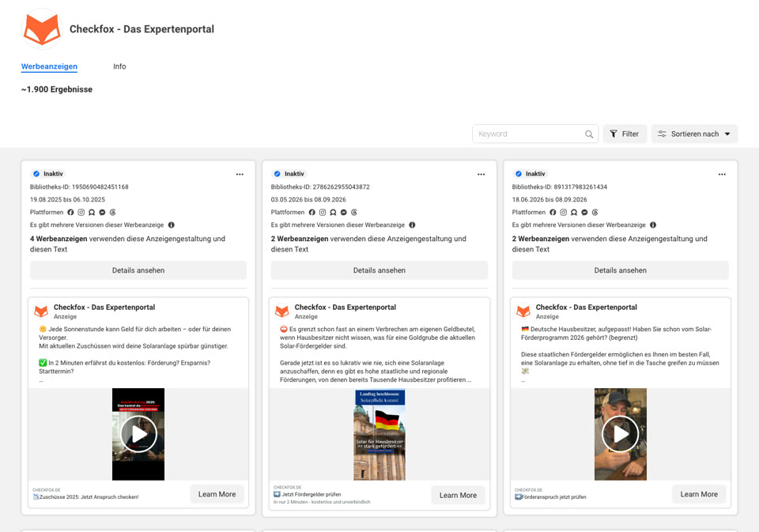This screenshot has height=532, width=759.
Task: Click versions info icon on ad 2786262955043872
Action: coord(412,224)
